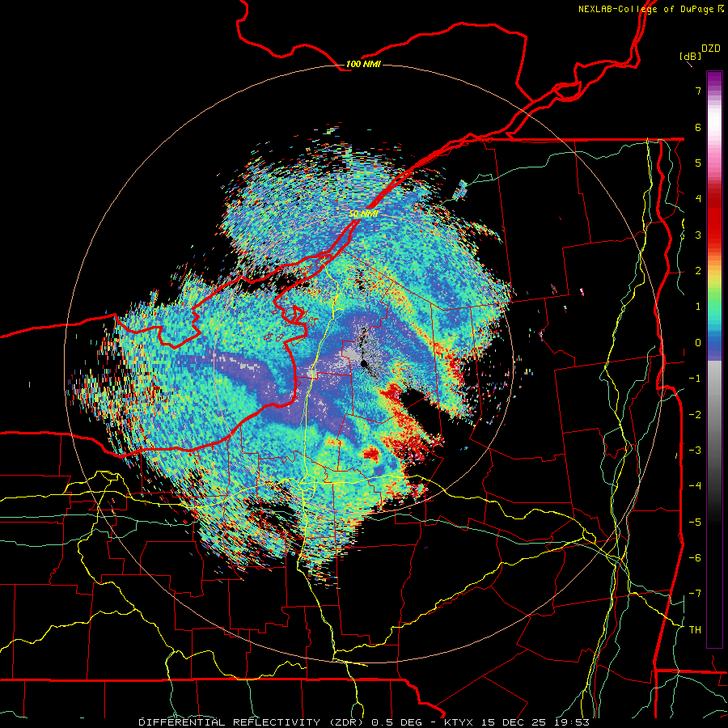Image resolution: width=728 pixels, height=728 pixels.
Task: Click the [dB] units label
Action: (x=690, y=56)
